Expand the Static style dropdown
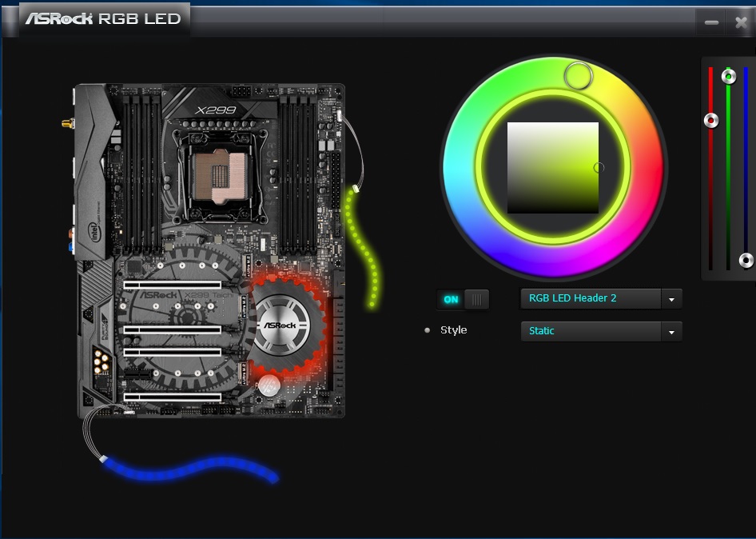Screen dimensions: 756x539 [601, 332]
